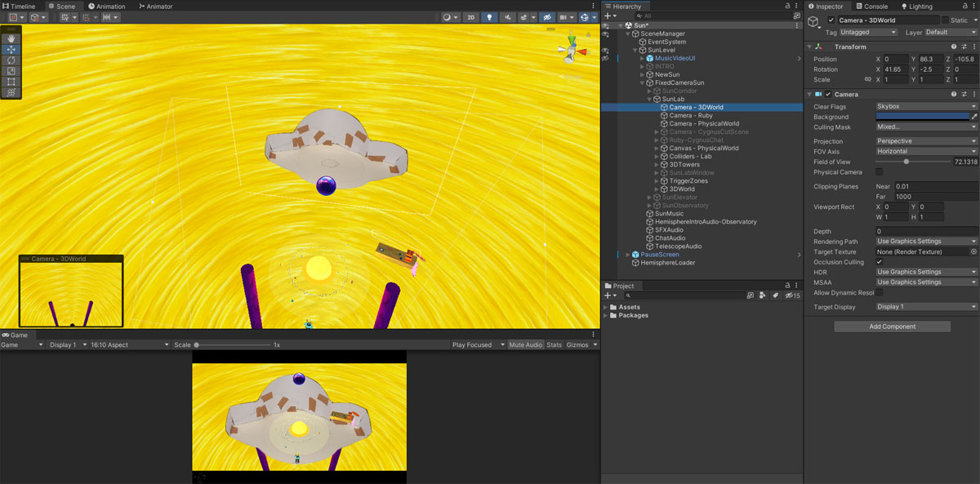
Task: Switch to the Animator tab
Action: pyautogui.click(x=155, y=6)
